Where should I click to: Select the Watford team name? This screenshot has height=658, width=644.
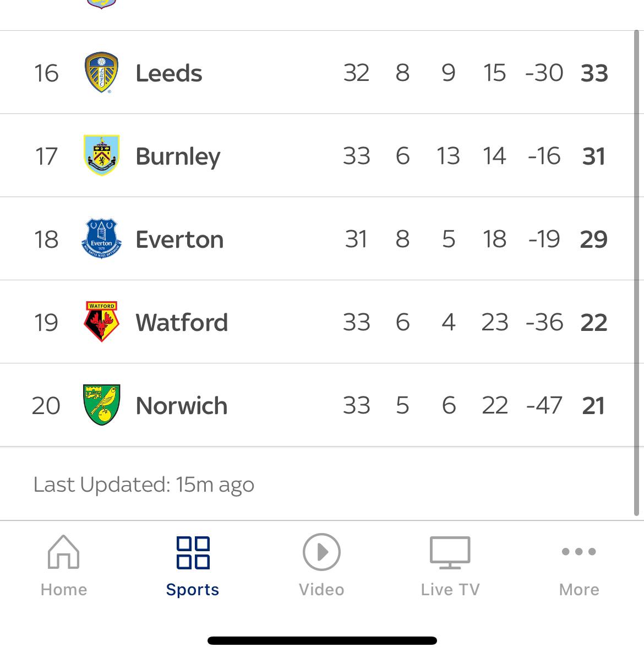click(182, 323)
